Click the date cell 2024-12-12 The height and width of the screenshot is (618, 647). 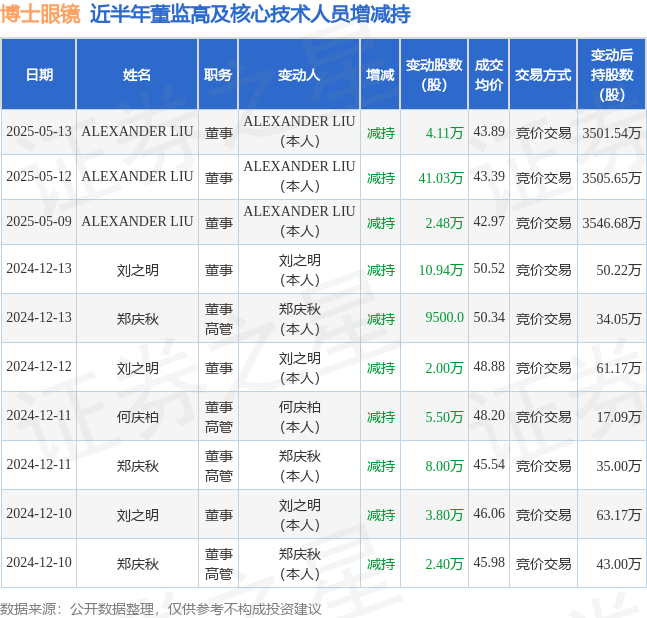pos(39,366)
